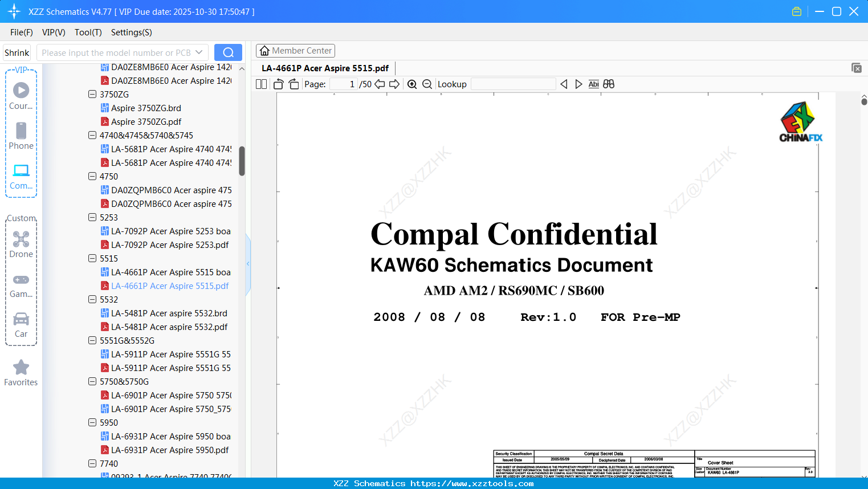Screen dimensions: 868x489
Task: Select the 5515 folder label
Action: (109, 258)
